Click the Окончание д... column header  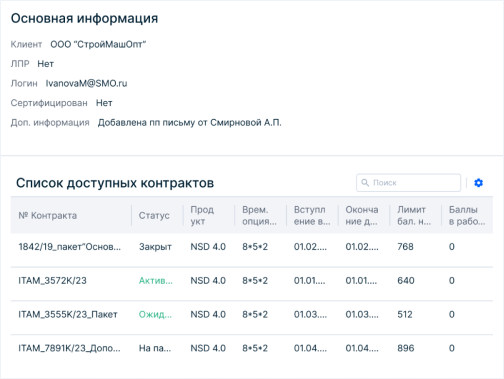click(x=362, y=215)
